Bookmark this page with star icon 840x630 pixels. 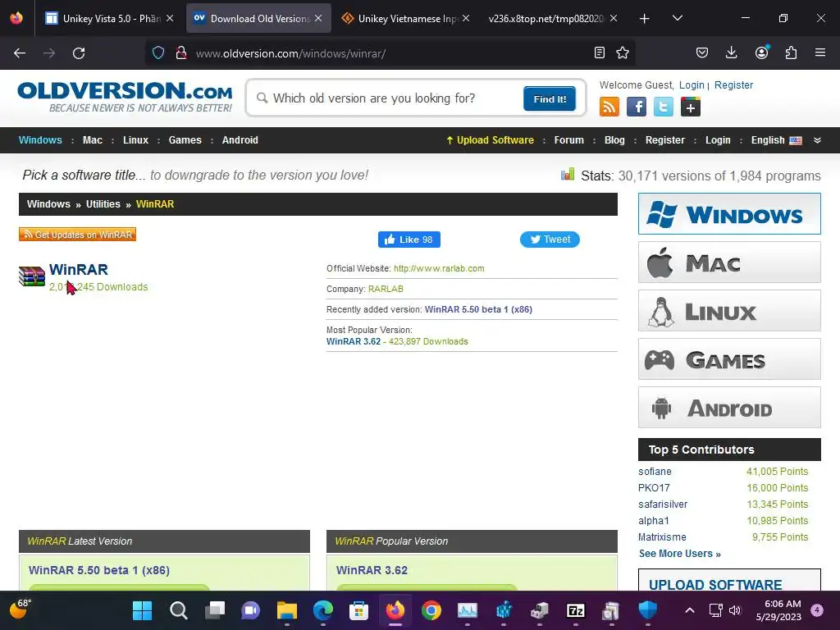[623, 52]
